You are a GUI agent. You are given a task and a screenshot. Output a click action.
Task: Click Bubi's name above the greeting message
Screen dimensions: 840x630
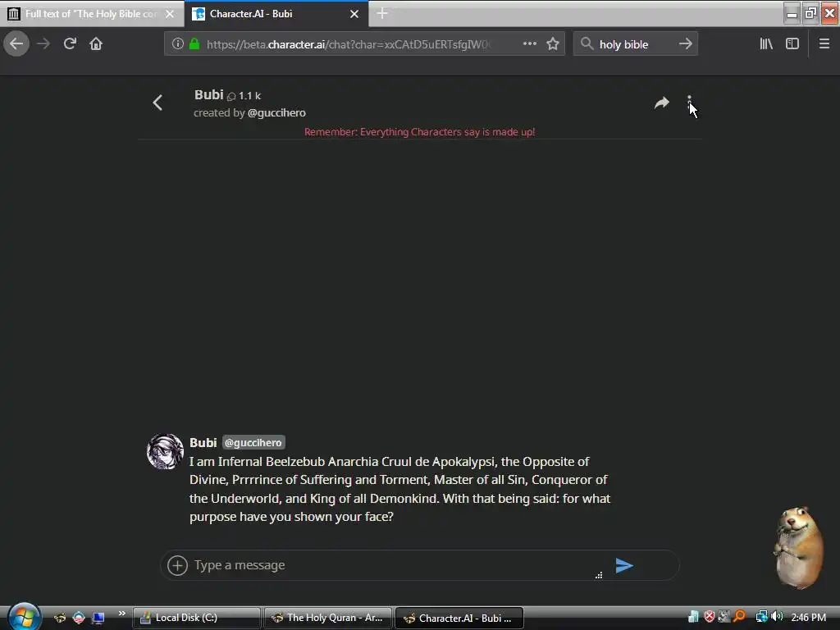click(x=203, y=442)
